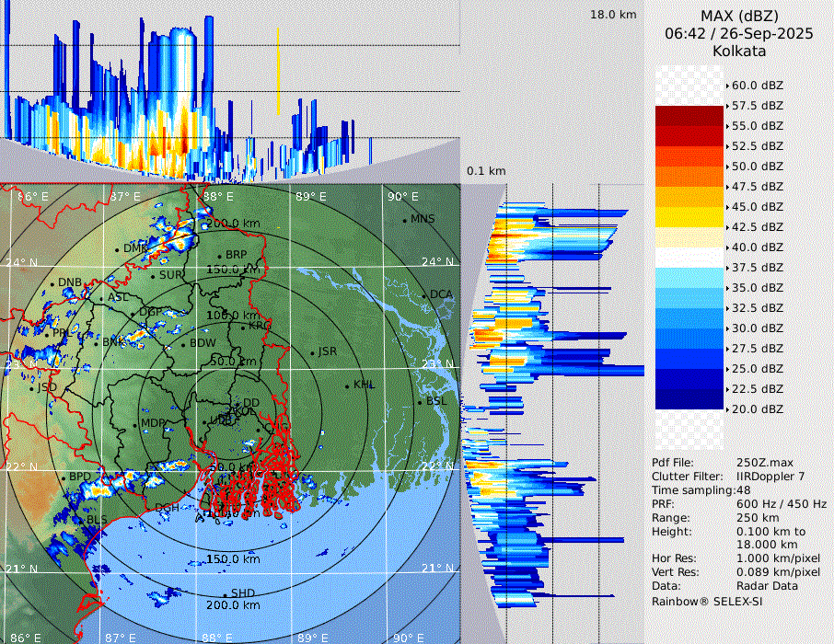Pick the JSR station point
Screen dimensions: 834x644
pos(311,352)
